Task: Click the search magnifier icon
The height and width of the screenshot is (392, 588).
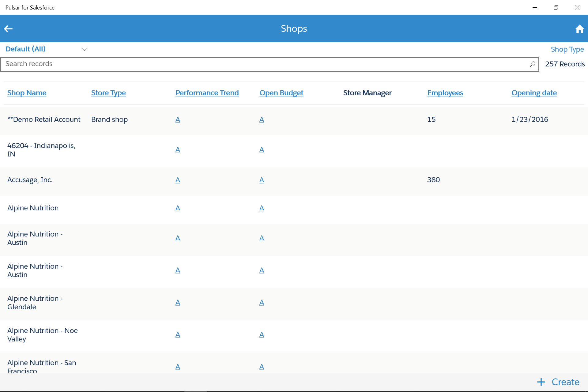Action: click(x=533, y=64)
